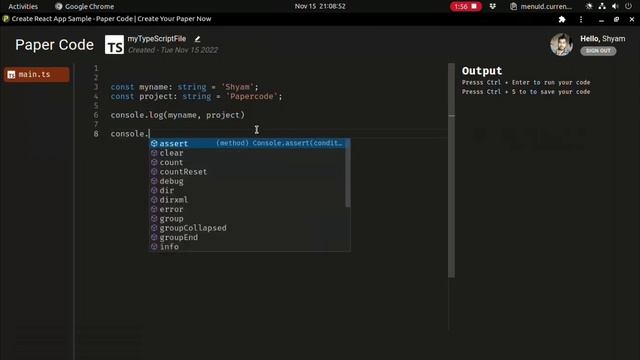
Task: Click line 4 const project declaration
Action: 196,97
